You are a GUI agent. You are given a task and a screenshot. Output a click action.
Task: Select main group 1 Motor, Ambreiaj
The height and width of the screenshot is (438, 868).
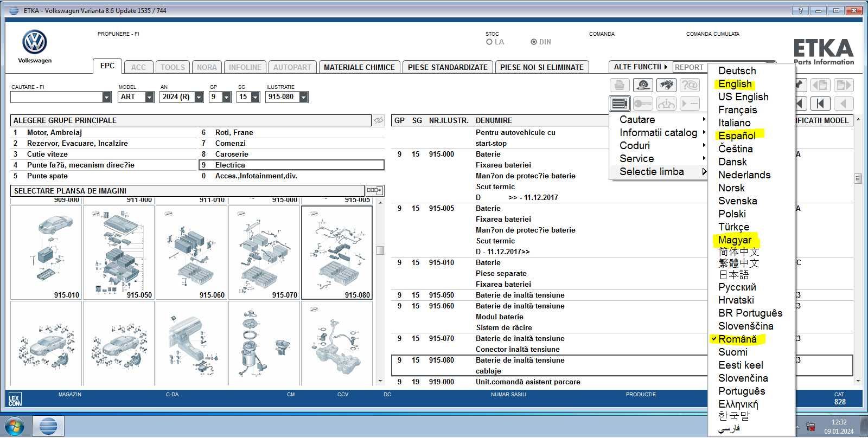[x=104, y=132]
